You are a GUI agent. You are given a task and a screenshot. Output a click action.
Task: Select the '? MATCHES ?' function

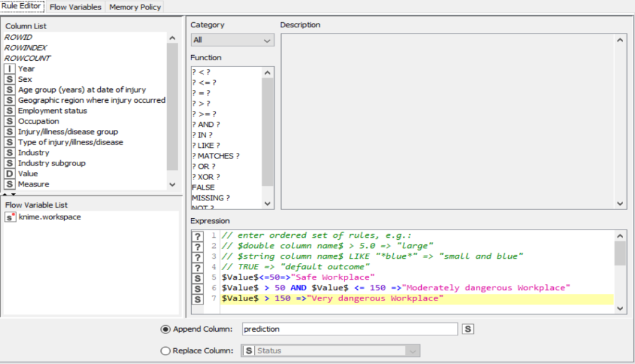click(x=216, y=156)
